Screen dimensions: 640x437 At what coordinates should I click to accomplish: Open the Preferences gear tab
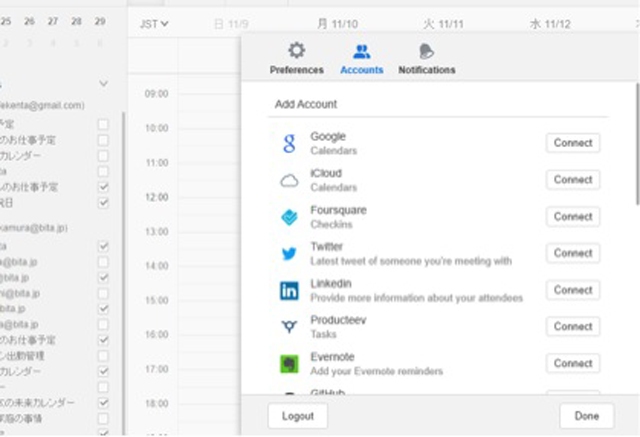(x=297, y=58)
